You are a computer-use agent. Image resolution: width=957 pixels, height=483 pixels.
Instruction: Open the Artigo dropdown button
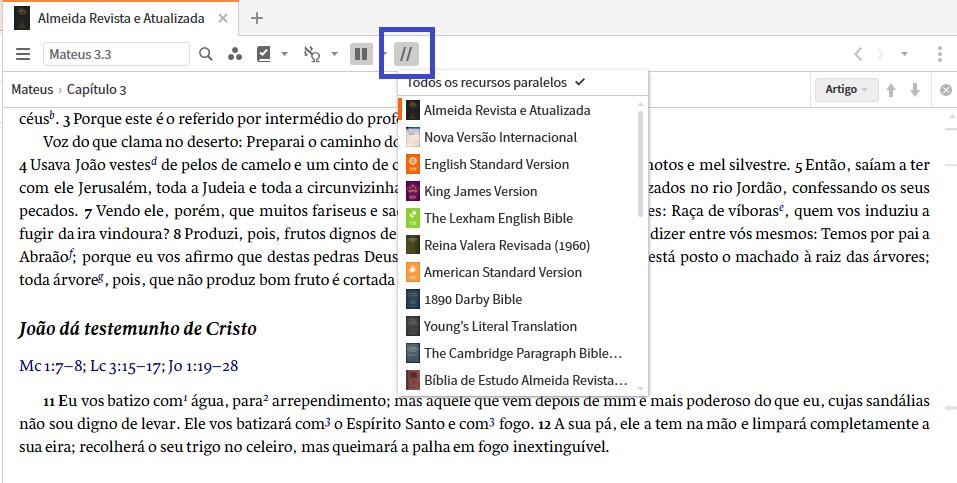[847, 90]
